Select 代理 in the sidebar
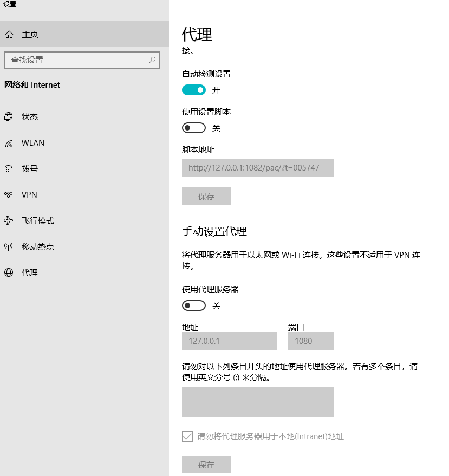 click(x=84, y=272)
